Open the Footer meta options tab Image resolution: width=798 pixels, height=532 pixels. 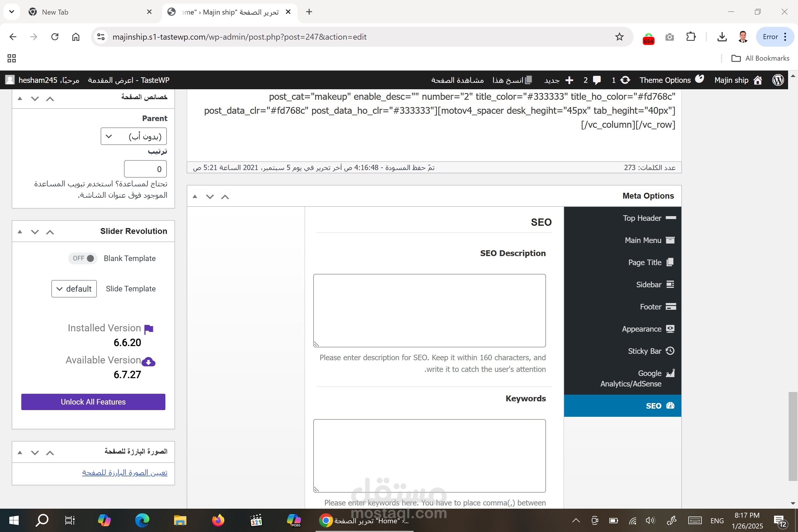650,307
